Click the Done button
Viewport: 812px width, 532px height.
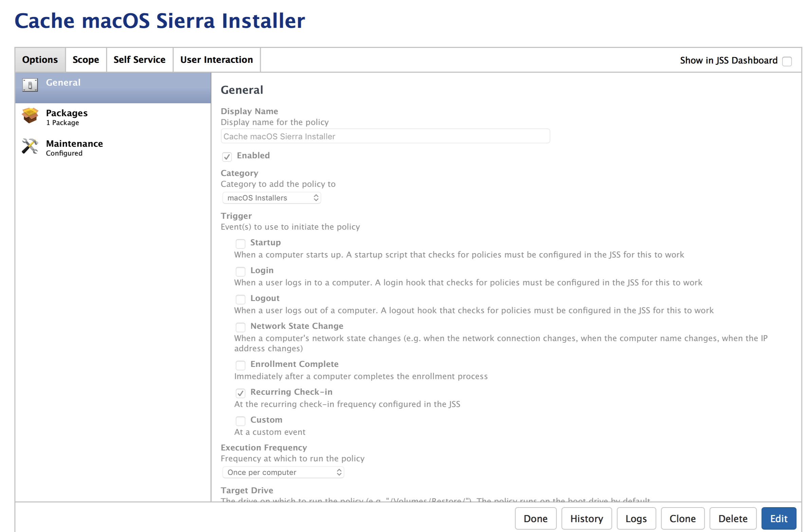point(536,519)
